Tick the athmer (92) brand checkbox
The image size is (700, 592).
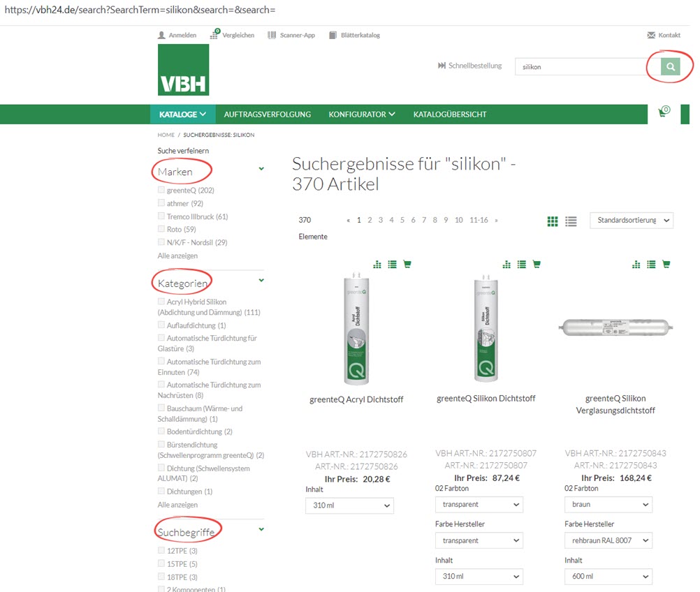pyautogui.click(x=161, y=202)
